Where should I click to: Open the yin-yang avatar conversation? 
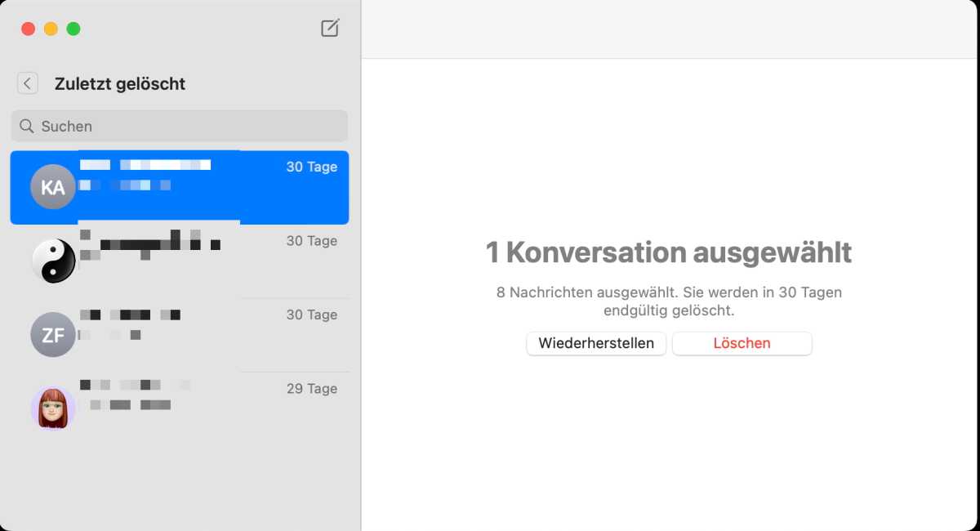(x=180, y=261)
